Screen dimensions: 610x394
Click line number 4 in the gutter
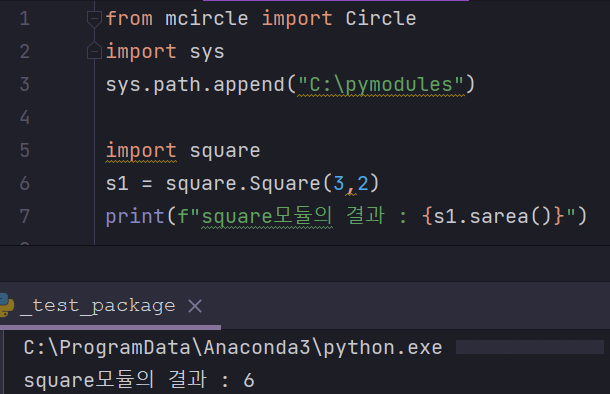(x=25, y=117)
